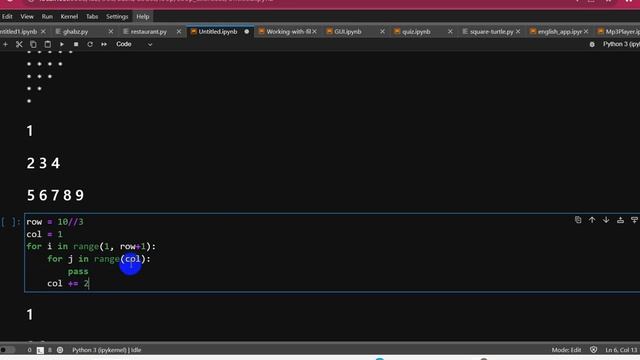
Task: Move the active cell down
Action: [606, 220]
